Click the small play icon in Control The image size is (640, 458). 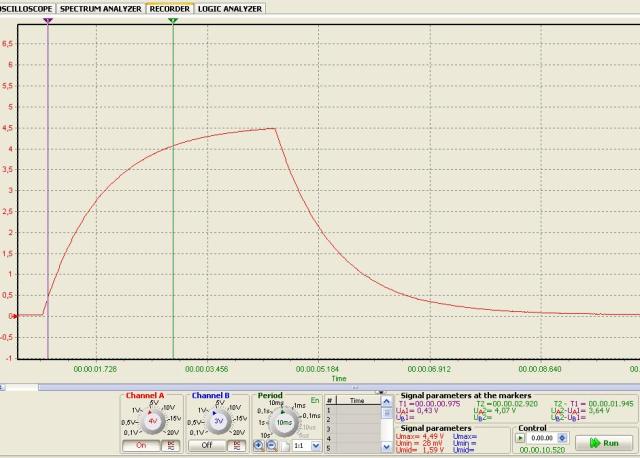(521, 438)
